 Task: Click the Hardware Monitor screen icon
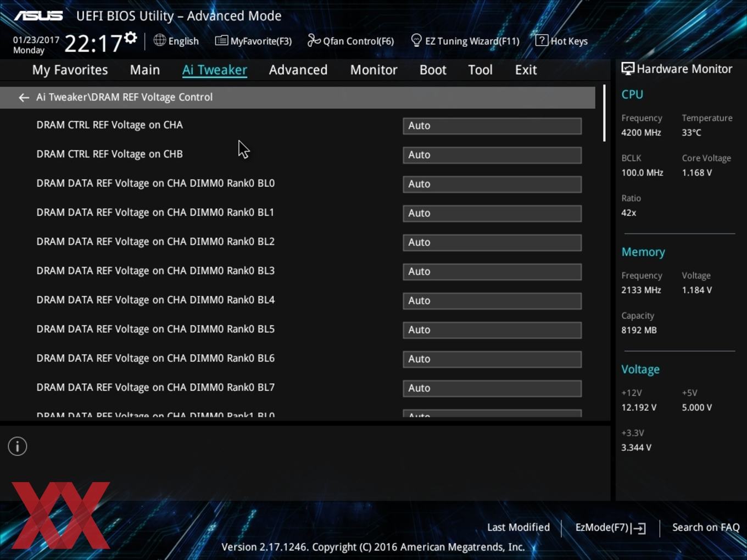pos(628,69)
